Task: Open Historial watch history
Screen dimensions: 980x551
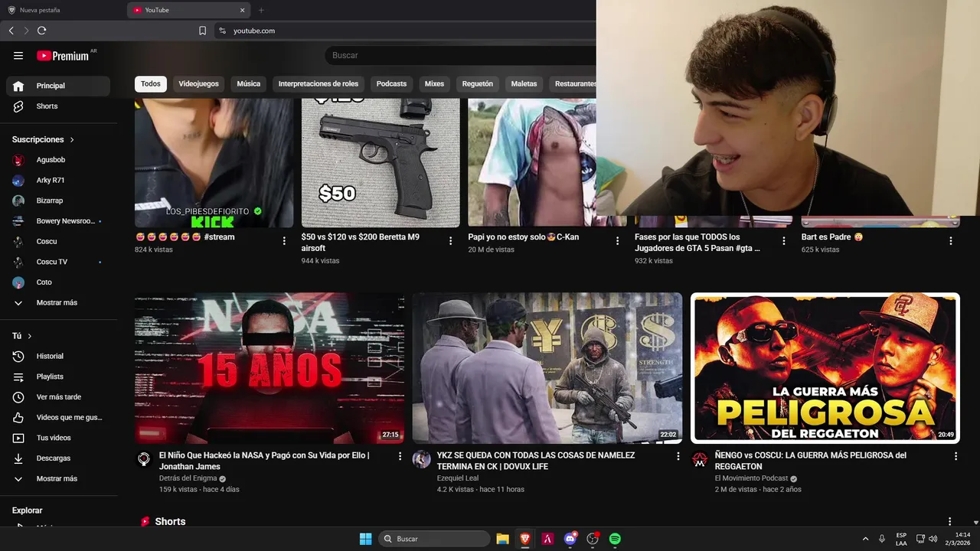Action: tap(58, 357)
